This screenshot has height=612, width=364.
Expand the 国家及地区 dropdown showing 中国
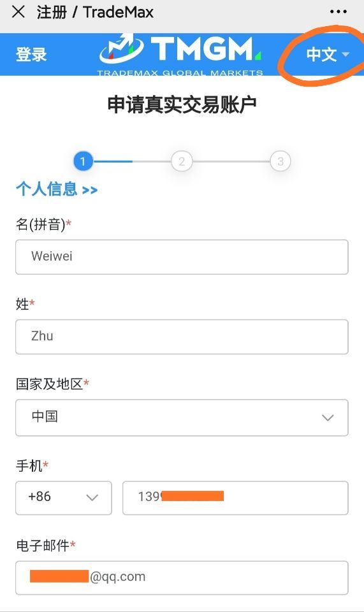tap(182, 418)
